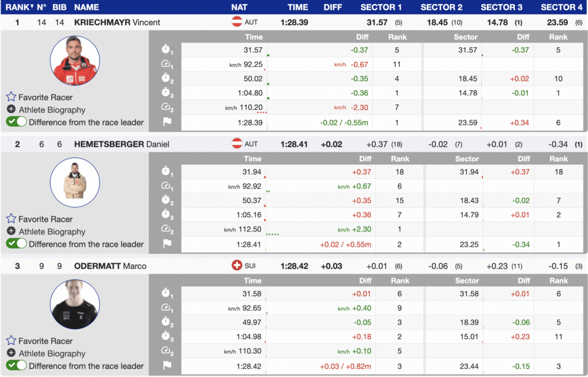588x377 pixels.
Task: Open Kriechmayr's Athlete Biography link
Action: click(52, 110)
